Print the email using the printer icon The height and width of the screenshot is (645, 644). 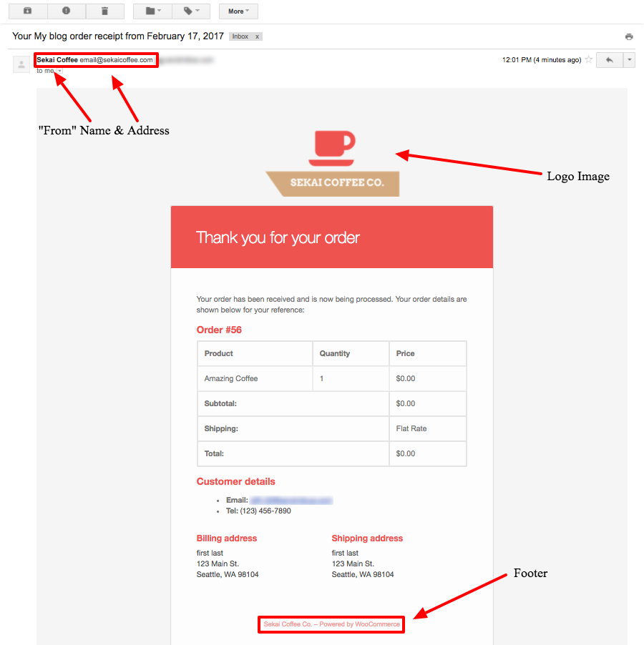point(629,37)
